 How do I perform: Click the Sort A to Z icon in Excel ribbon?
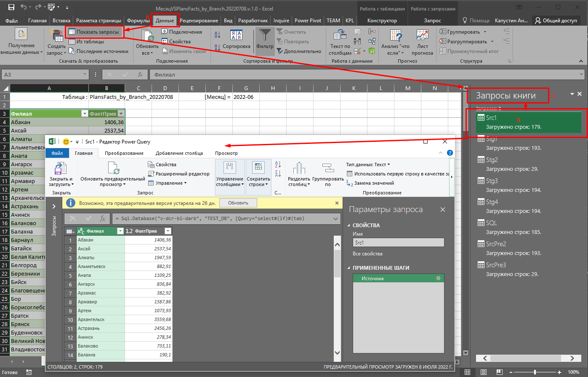coord(218,35)
